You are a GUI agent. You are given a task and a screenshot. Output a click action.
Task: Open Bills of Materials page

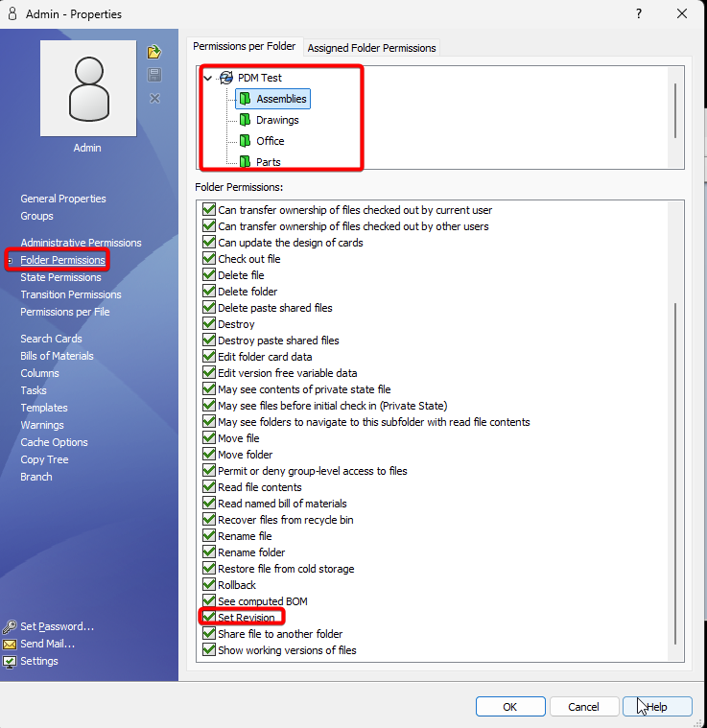pos(57,356)
